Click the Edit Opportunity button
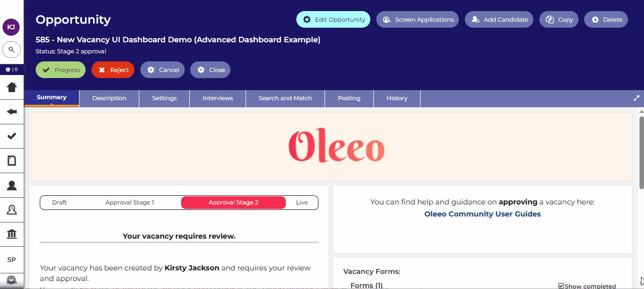This screenshot has width=644, height=289. click(x=333, y=20)
